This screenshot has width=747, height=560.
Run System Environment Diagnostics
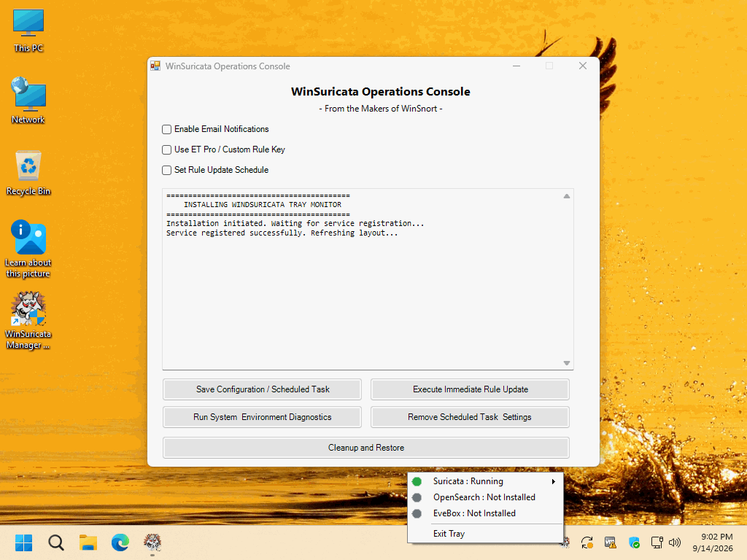click(263, 417)
